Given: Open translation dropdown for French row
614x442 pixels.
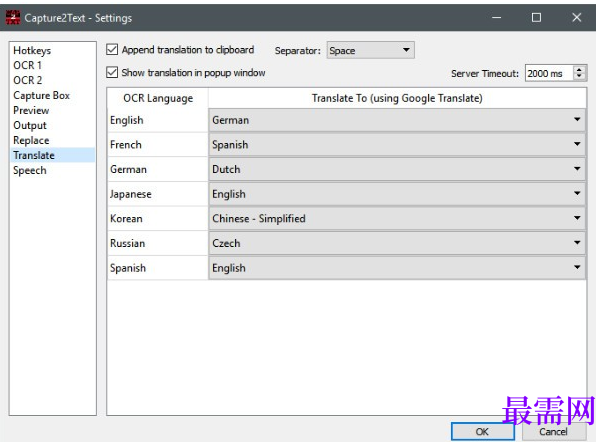Looking at the screenshot, I should point(397,144).
